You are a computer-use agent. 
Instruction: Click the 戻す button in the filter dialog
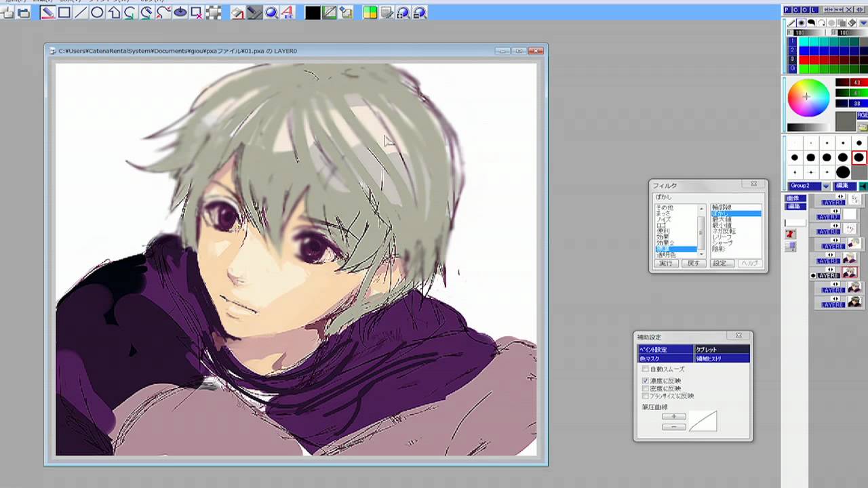click(x=693, y=263)
